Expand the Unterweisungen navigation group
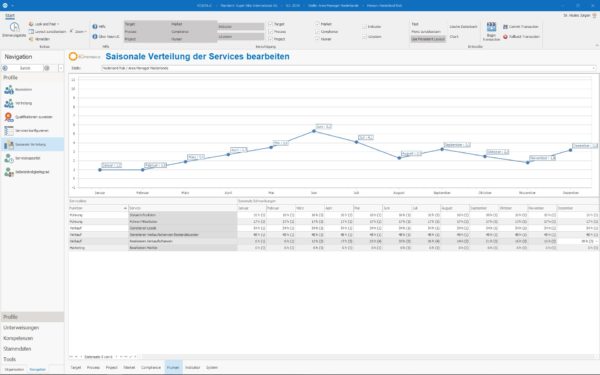The height and width of the screenshot is (375, 600). point(32,328)
